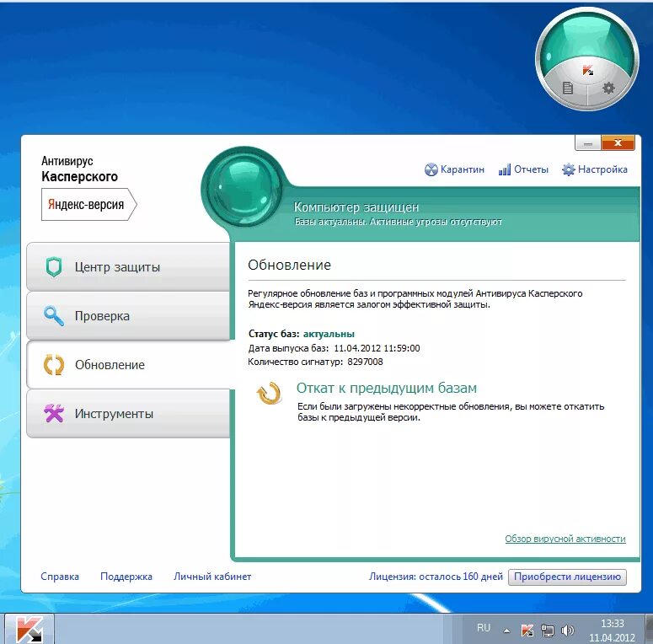The height and width of the screenshot is (644, 653).
Task: Click the release date 11.04.2012 11:59:00
Action: pos(377,348)
